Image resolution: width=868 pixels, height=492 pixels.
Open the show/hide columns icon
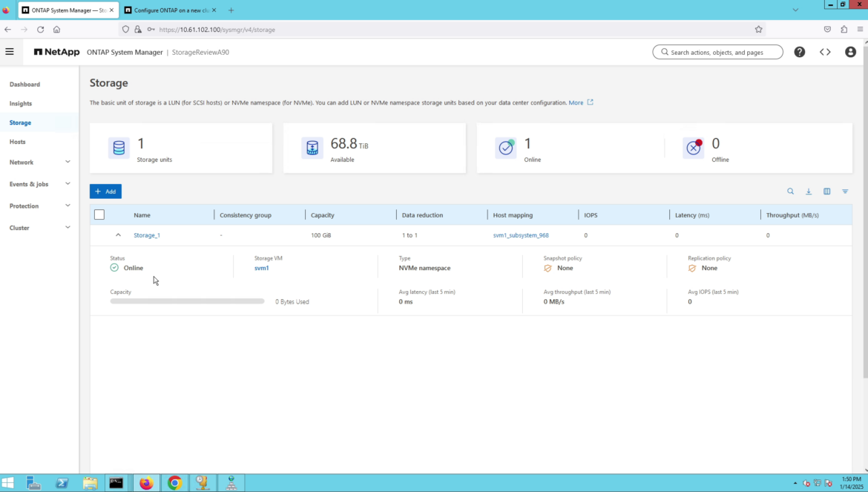[x=827, y=191]
